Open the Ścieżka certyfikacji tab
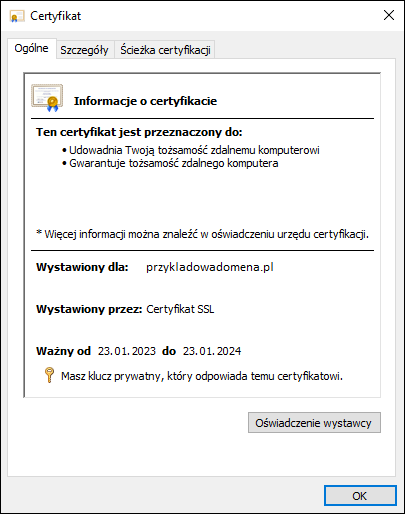 tap(165, 50)
